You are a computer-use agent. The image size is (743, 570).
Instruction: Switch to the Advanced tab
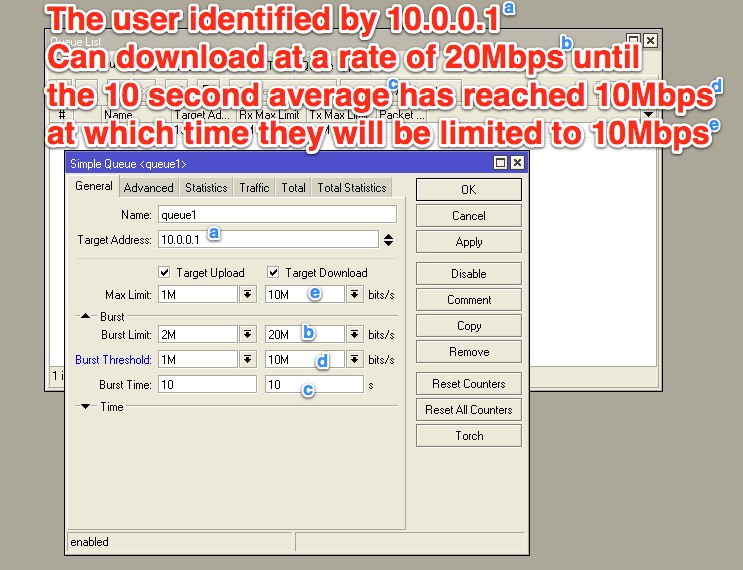(149, 187)
